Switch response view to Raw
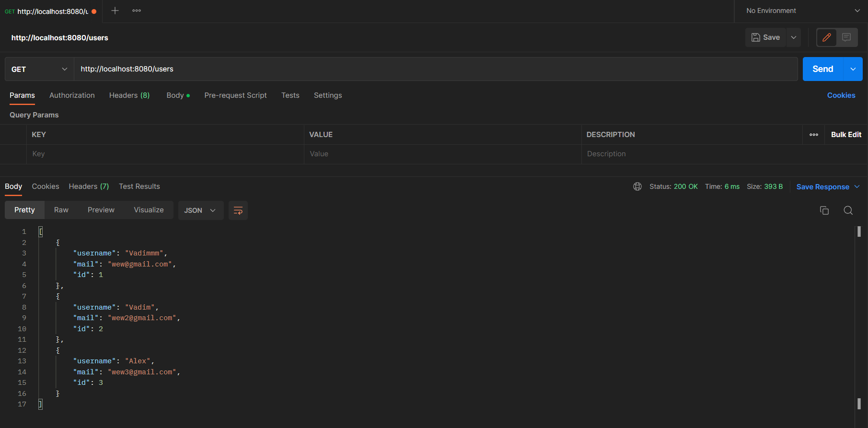The image size is (868, 428). [x=61, y=210]
